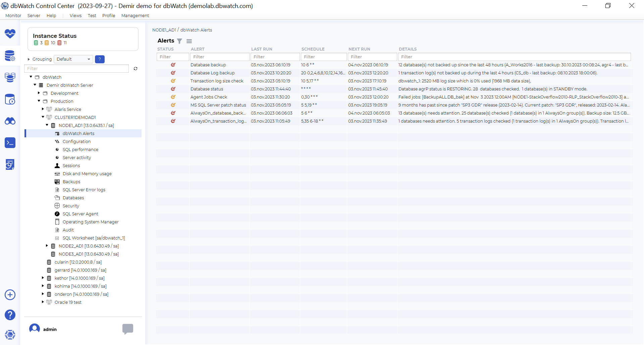Collapse the Production folder
644x345 pixels.
tap(39, 101)
